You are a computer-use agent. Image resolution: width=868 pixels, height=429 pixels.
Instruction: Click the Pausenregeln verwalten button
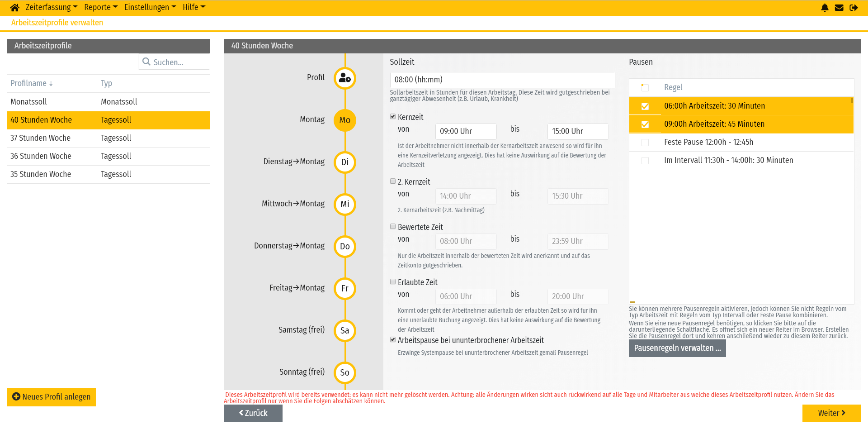coord(677,348)
